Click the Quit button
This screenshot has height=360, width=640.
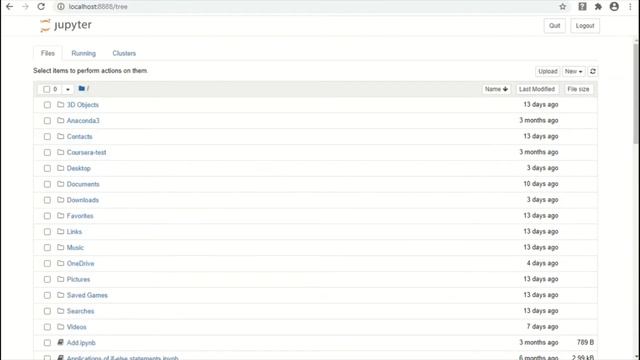pos(555,26)
